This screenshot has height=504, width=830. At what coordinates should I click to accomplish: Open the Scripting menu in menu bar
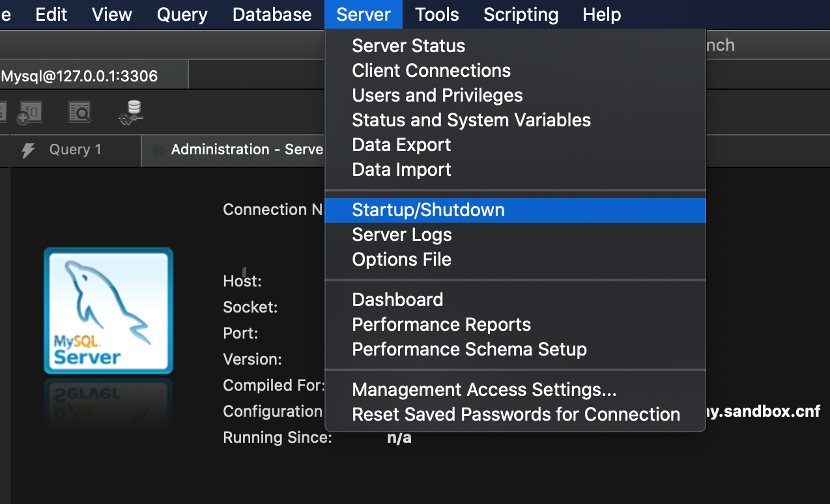click(521, 14)
